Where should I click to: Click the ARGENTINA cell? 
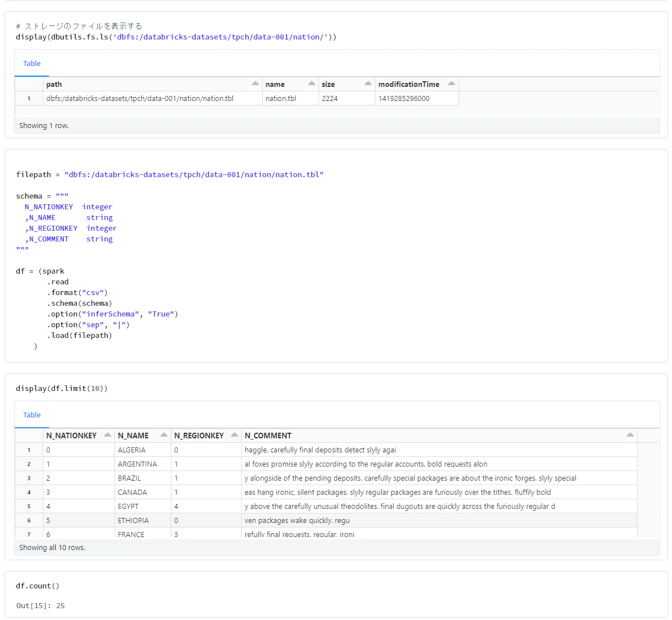point(143,464)
